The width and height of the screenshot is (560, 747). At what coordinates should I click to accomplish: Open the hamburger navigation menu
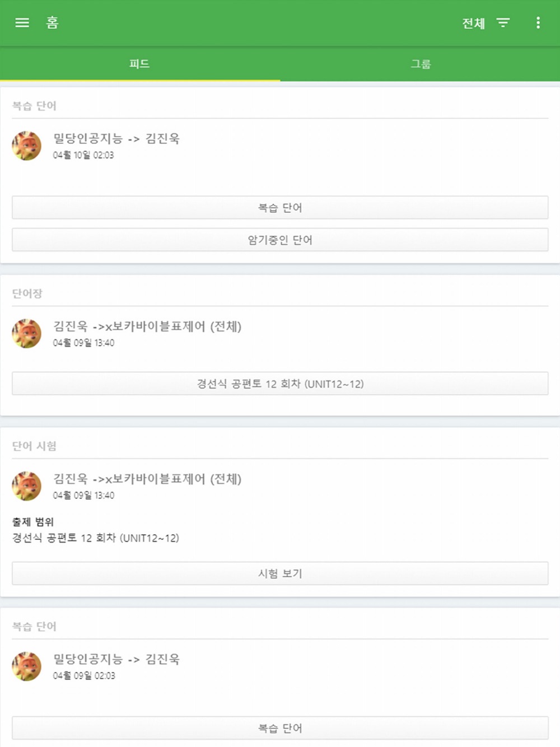pos(22,22)
